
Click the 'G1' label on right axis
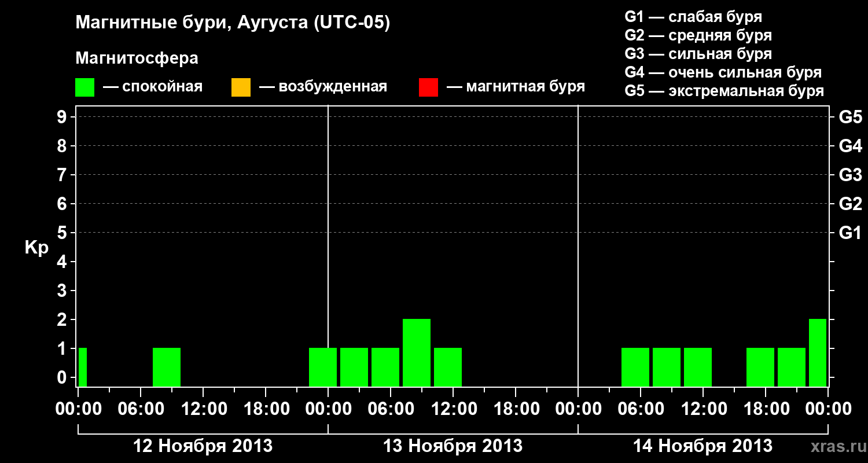[850, 233]
